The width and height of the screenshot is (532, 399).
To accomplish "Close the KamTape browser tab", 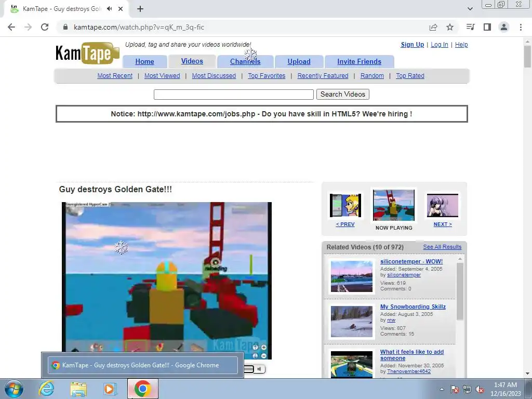I will tap(121, 9).
